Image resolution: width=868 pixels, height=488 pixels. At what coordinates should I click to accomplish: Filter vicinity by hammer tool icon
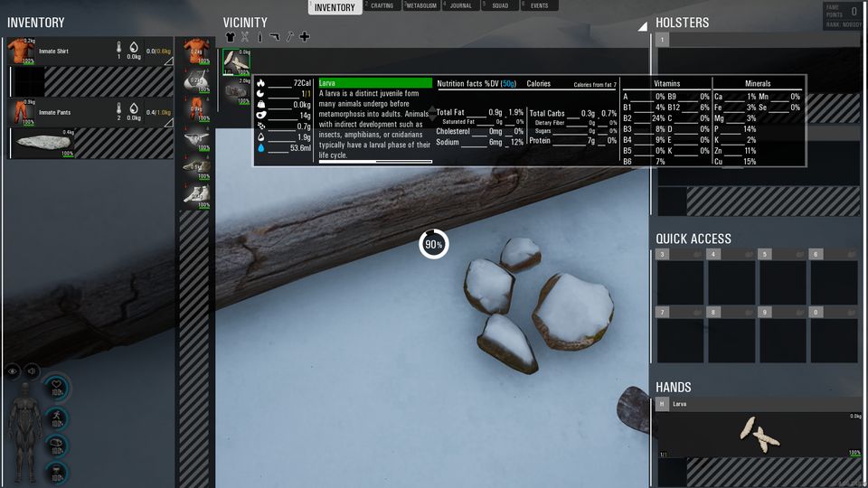(289, 37)
